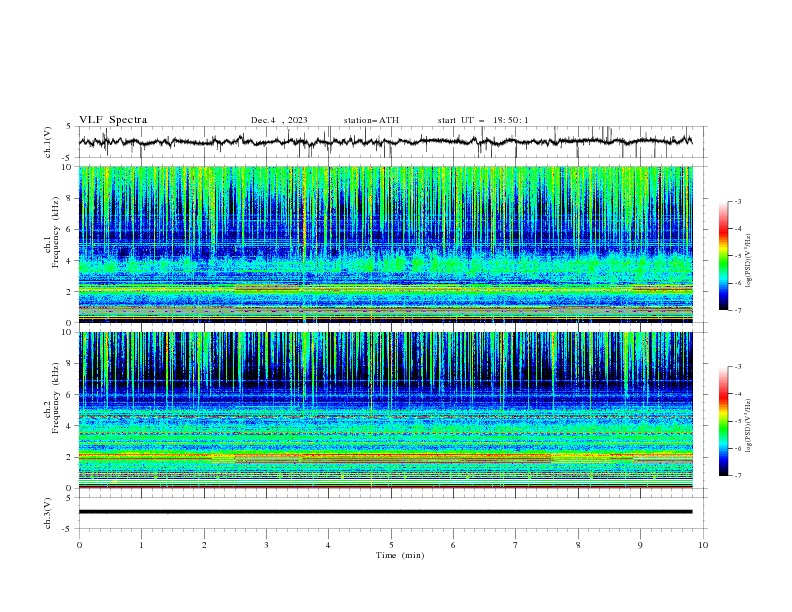Click the ch.2 colorbar "log(PSD)(V²/Hz)" label
The height and width of the screenshot is (612, 792).
pyautogui.click(x=748, y=425)
